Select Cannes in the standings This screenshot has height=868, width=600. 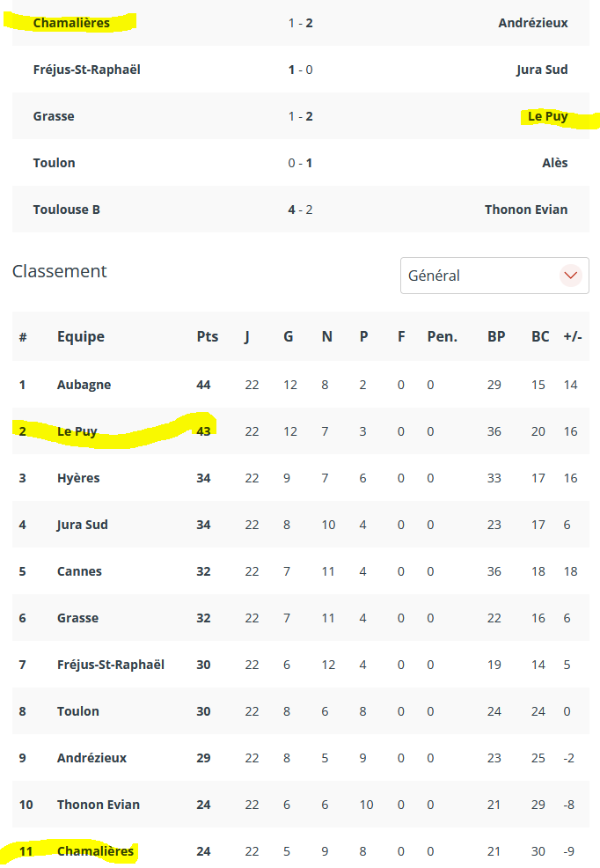coord(79,571)
